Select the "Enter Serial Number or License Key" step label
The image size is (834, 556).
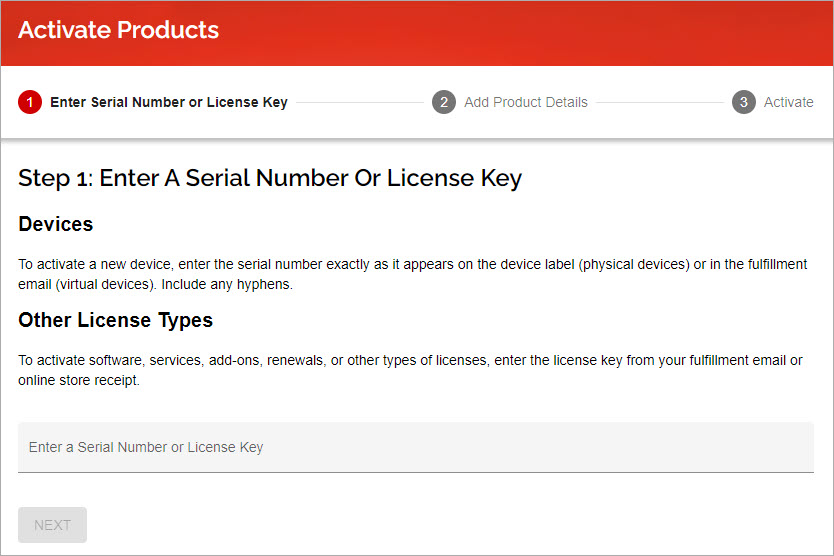(x=168, y=102)
